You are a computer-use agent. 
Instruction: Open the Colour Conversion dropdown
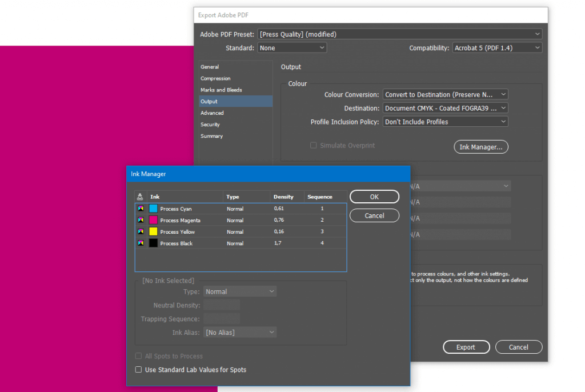coord(445,94)
